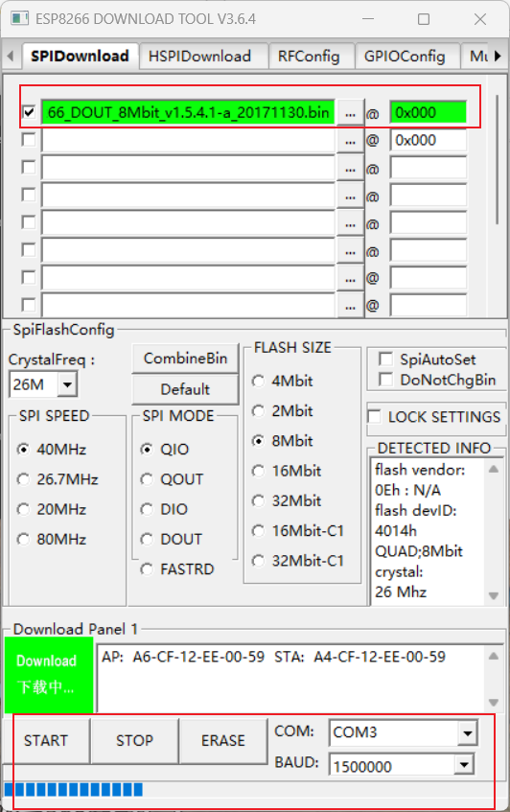510x812 pixels.
Task: Select 80MHz SPI speed
Action: point(51,539)
